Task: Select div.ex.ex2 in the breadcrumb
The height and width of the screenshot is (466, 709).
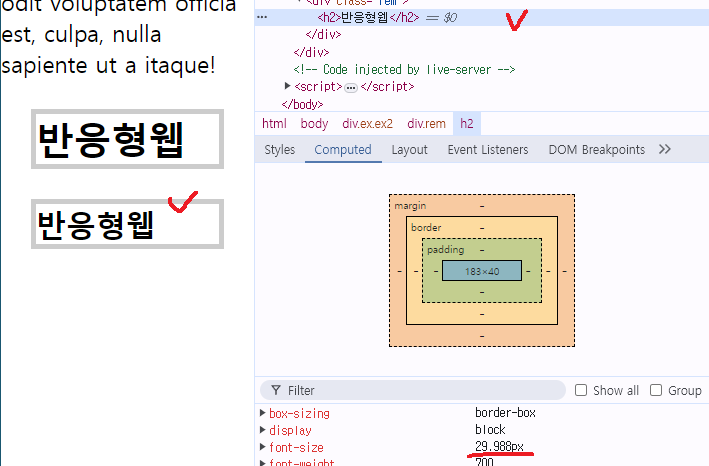Action: point(367,123)
